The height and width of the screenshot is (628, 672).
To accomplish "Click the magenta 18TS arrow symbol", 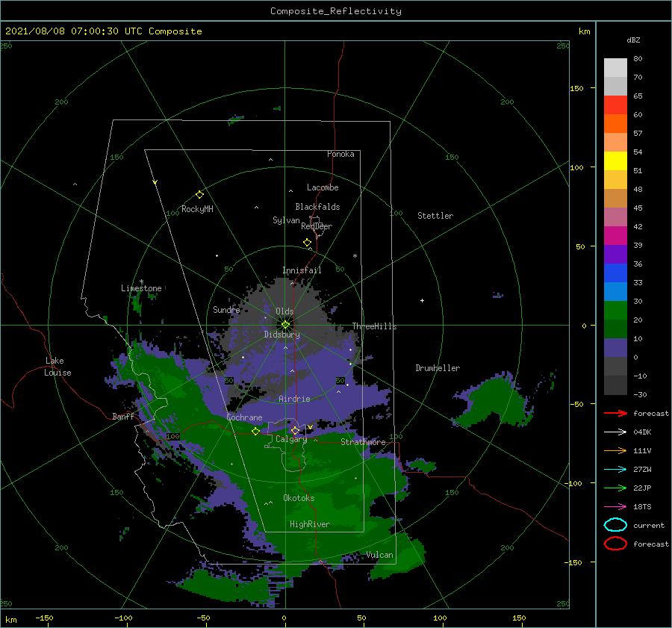I will tap(615, 507).
